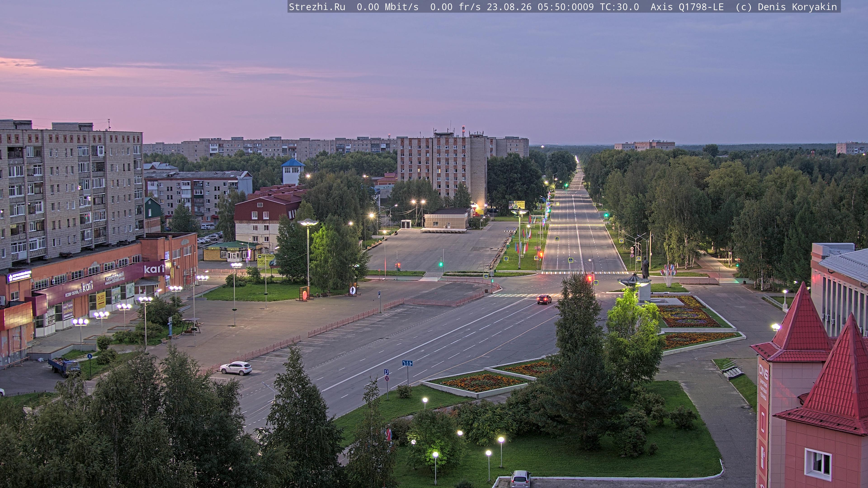Click the "0.00 Mbit/s" bitrate readout
Screen dimensions: 868x488
pyautogui.click(x=387, y=7)
